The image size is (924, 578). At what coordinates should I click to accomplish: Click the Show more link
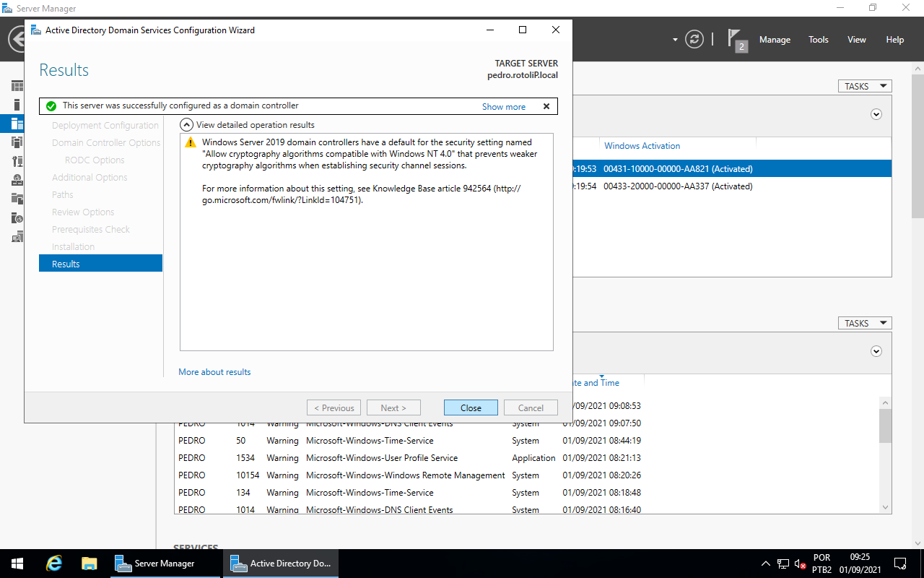503,106
